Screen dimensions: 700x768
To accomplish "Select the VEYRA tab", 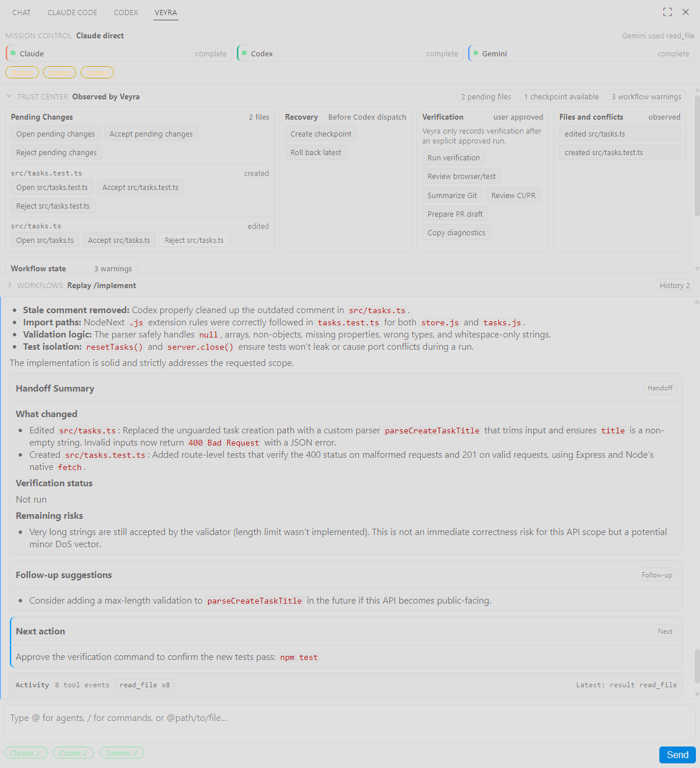I will point(166,12).
